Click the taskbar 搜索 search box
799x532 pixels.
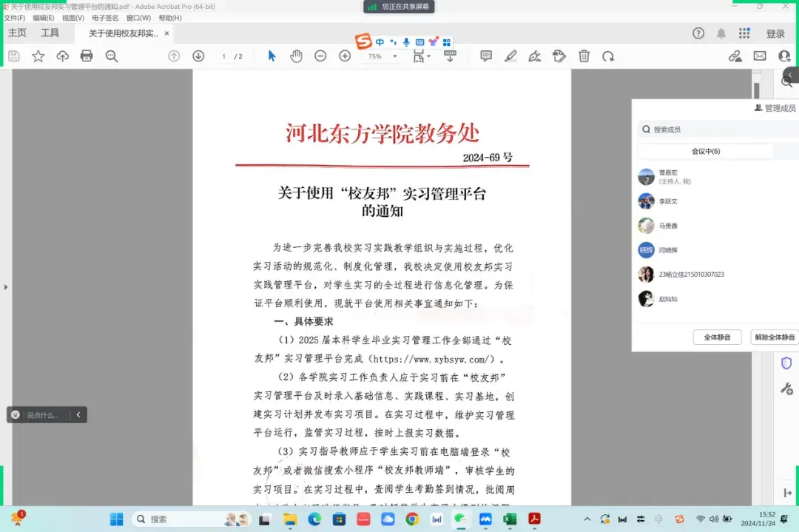[x=191, y=519]
